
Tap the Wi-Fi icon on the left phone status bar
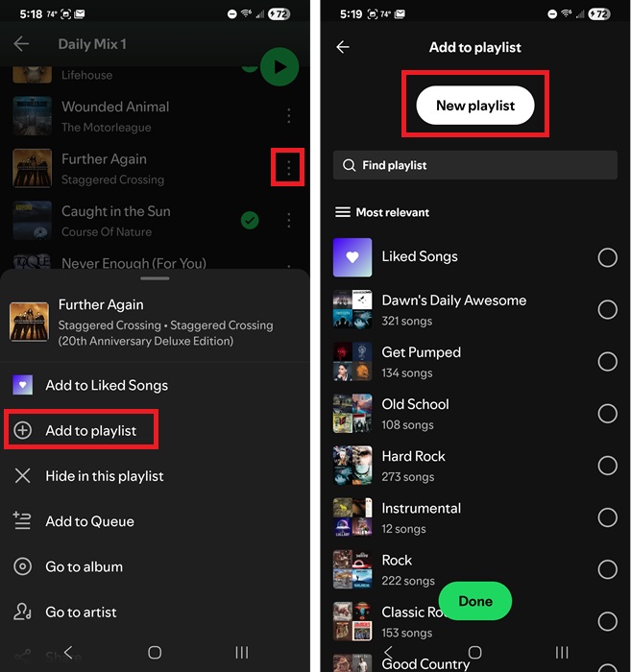click(246, 13)
